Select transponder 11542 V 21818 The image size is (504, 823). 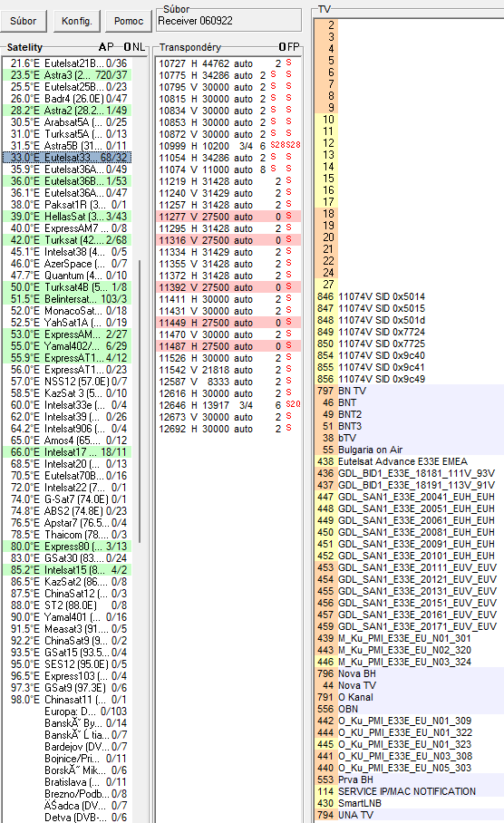pyautogui.click(x=229, y=370)
